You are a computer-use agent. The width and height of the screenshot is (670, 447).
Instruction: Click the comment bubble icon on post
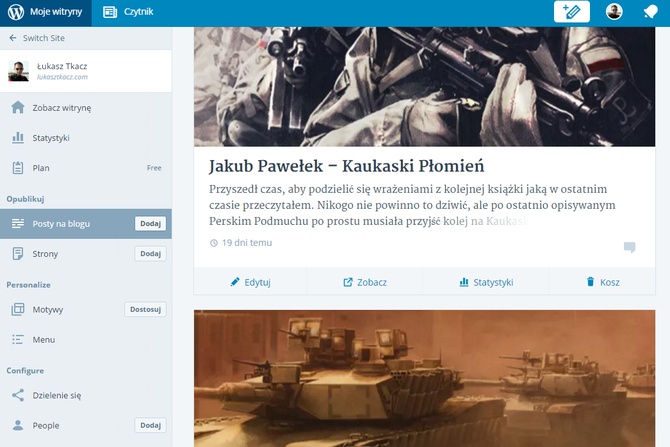(629, 247)
